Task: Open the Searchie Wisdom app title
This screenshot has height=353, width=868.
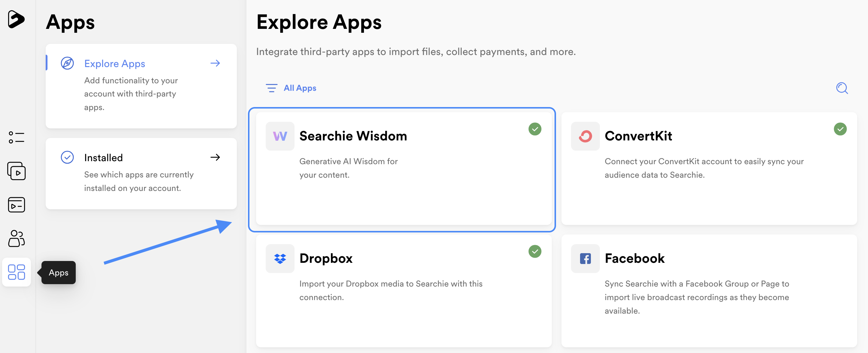Action: pos(353,136)
